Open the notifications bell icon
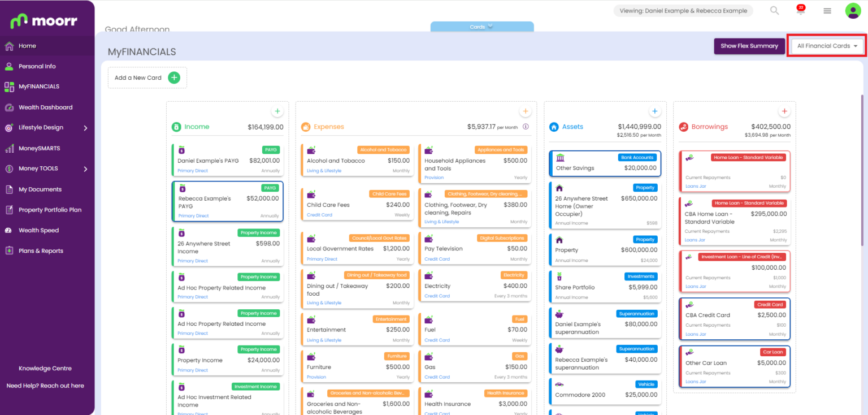868x415 pixels. pyautogui.click(x=800, y=11)
